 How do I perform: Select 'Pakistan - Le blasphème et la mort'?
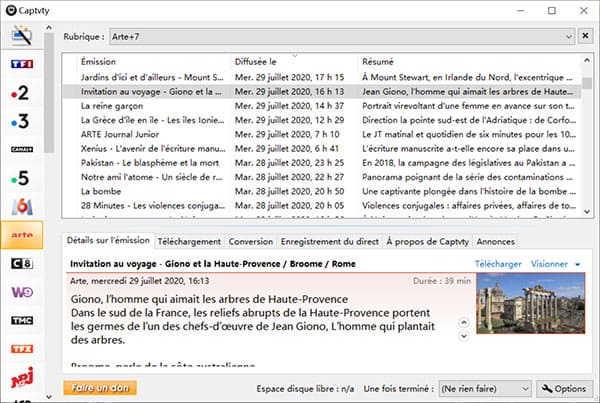tap(321, 163)
